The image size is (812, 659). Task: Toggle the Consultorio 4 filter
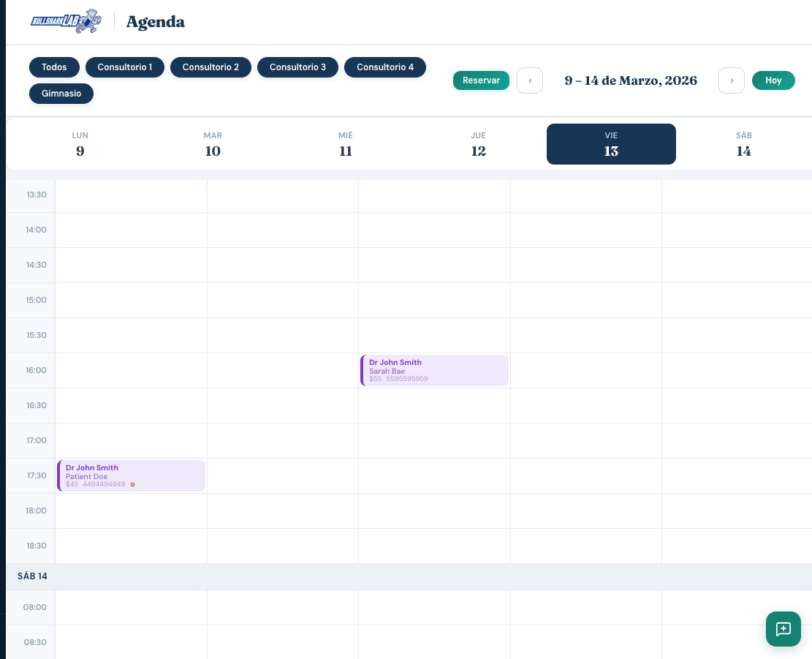coord(385,67)
